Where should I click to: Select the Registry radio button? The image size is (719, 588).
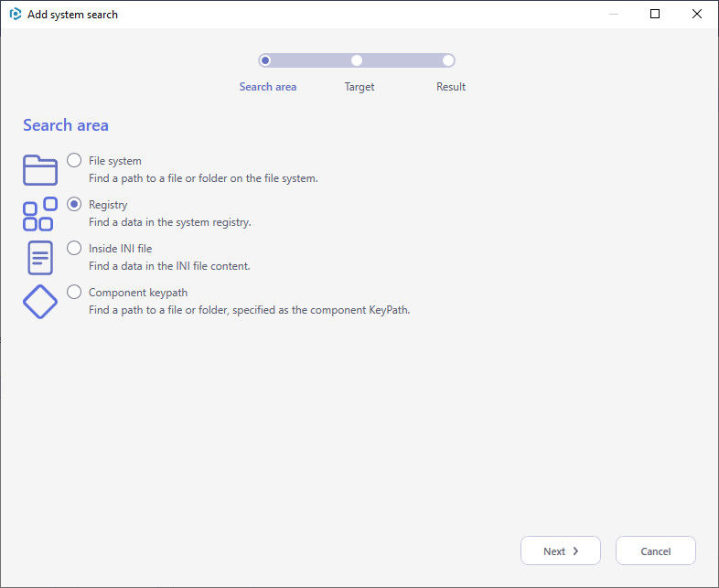(x=74, y=205)
